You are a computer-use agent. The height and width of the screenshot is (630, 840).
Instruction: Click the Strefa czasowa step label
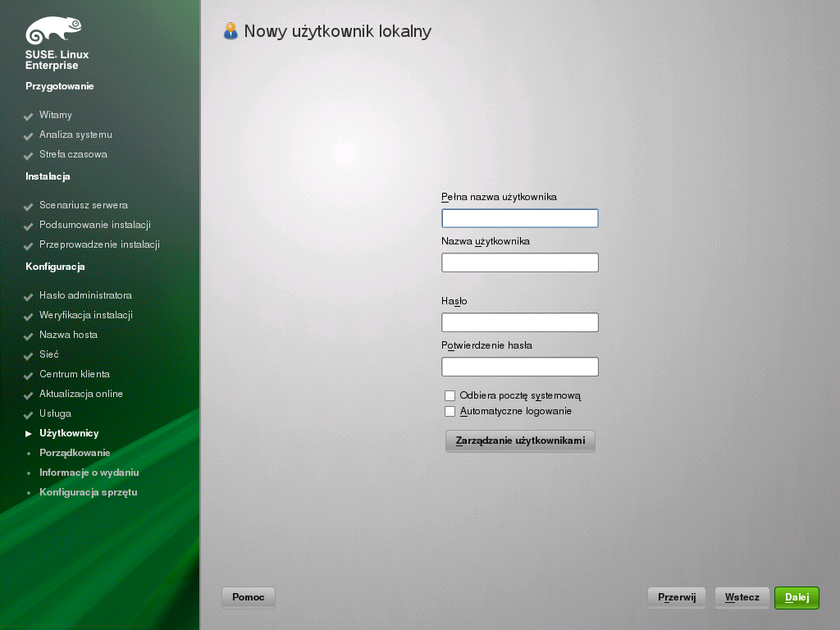(x=73, y=154)
